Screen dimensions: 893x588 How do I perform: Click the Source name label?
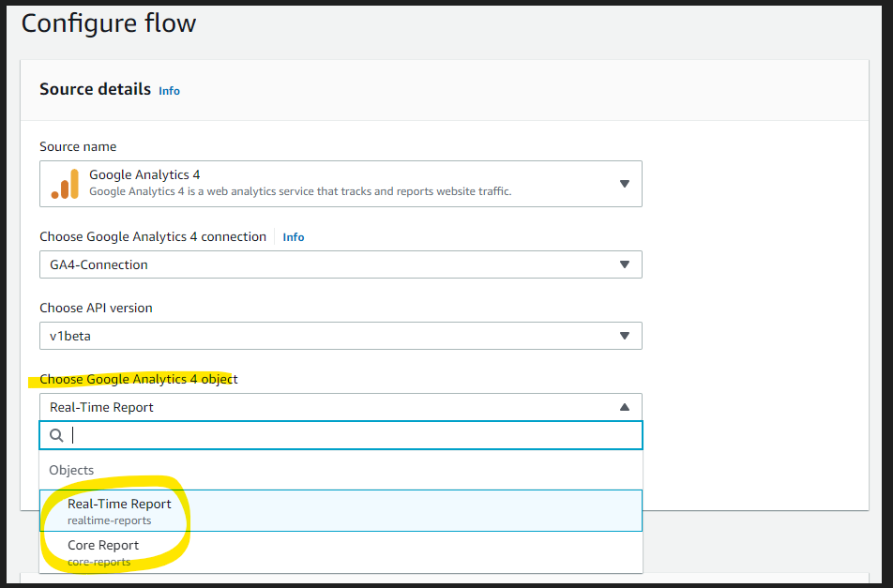pos(78,147)
